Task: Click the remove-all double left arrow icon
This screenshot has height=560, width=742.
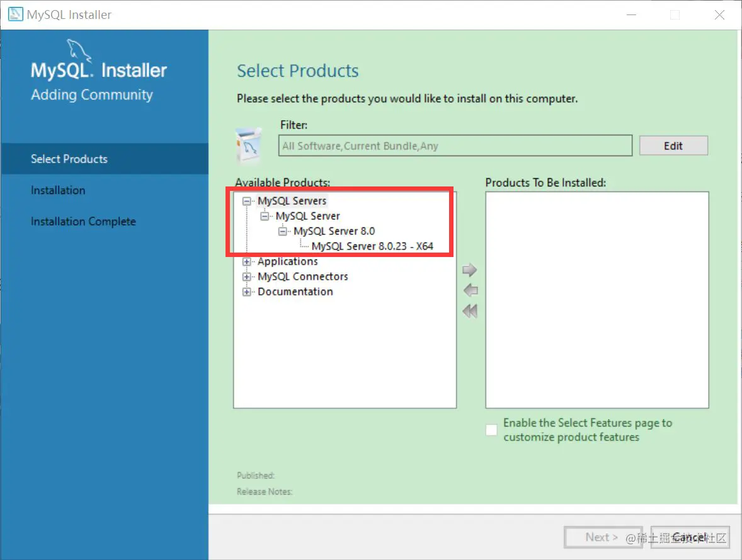Action: (x=470, y=311)
